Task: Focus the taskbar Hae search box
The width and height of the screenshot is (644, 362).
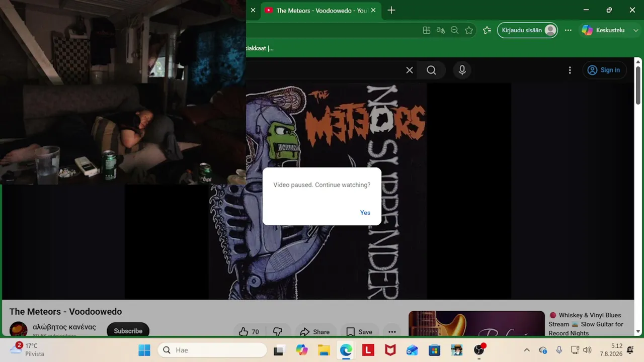Action: [212, 350]
